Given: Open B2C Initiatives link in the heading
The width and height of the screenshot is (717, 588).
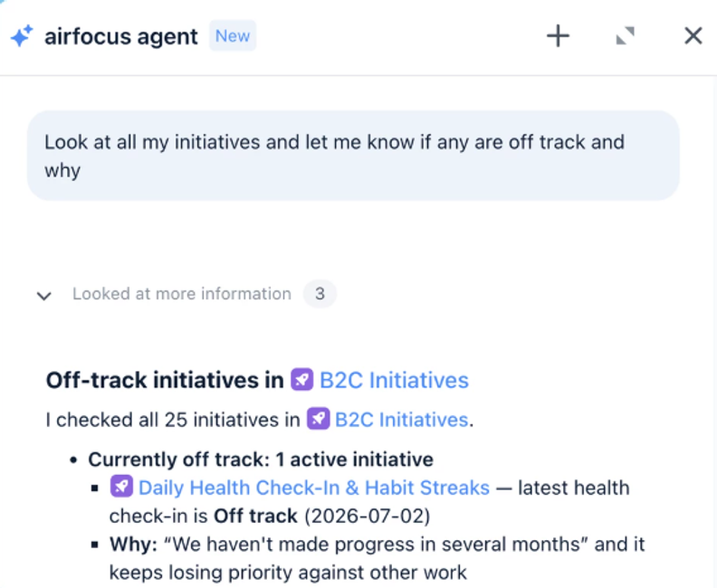Looking at the screenshot, I should (x=394, y=380).
